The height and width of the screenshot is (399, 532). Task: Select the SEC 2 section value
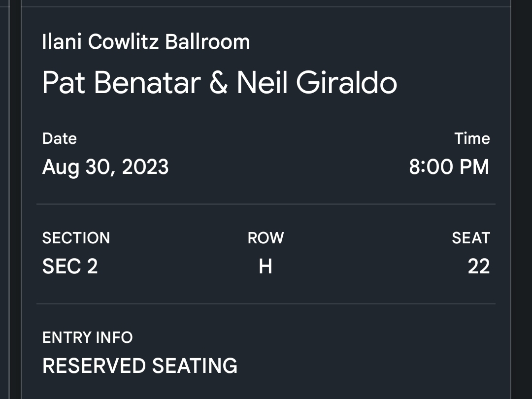(70, 266)
